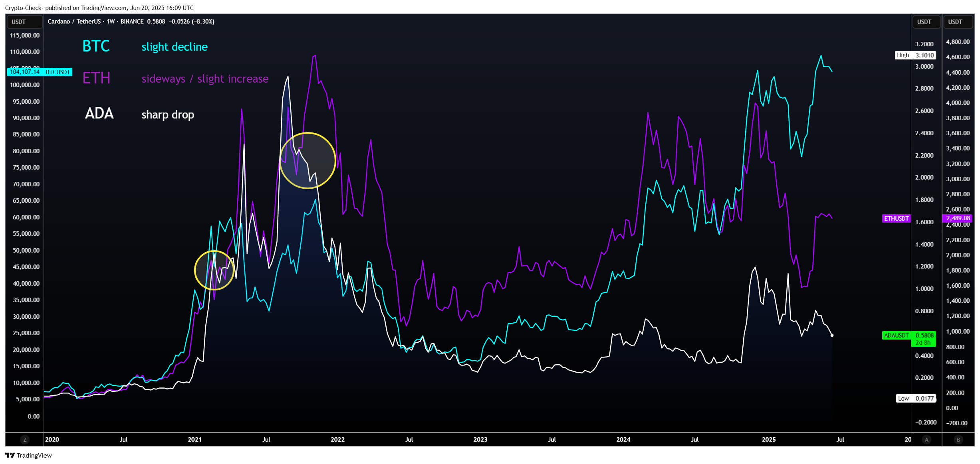The width and height of the screenshot is (980, 464).
Task: Open the middle-right USDT currency selector
Action: (926, 22)
